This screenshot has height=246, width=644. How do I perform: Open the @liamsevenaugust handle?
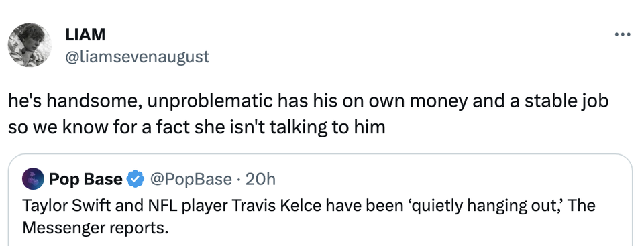click(x=137, y=57)
